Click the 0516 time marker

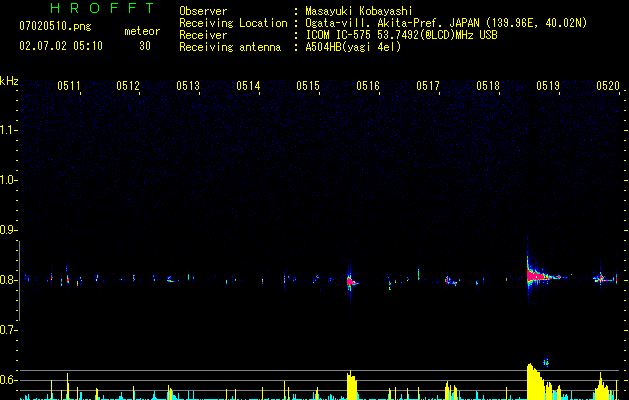(368, 86)
